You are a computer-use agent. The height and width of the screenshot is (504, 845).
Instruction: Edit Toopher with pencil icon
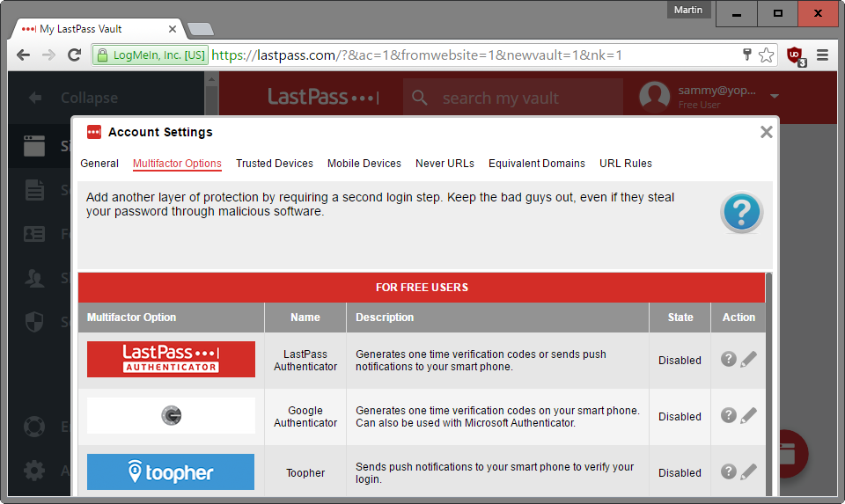[748, 471]
